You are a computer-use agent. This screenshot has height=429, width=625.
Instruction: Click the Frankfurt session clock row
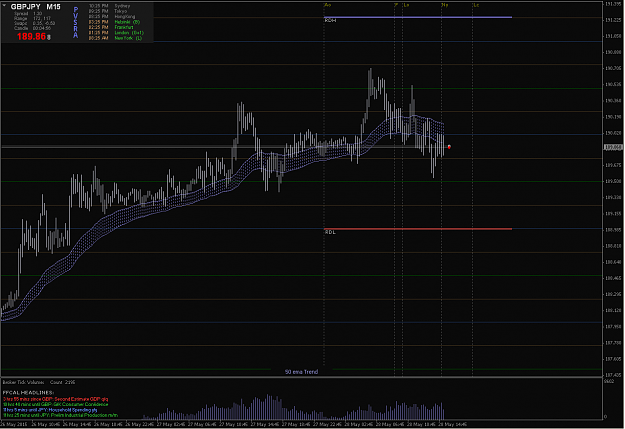click(x=111, y=27)
